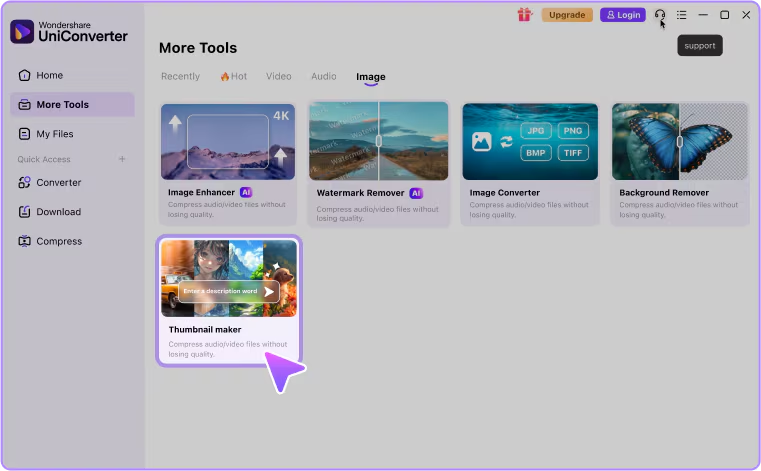Click the 'Thumbnail maker' title text
Image resolution: width=761 pixels, height=471 pixels.
(x=205, y=330)
